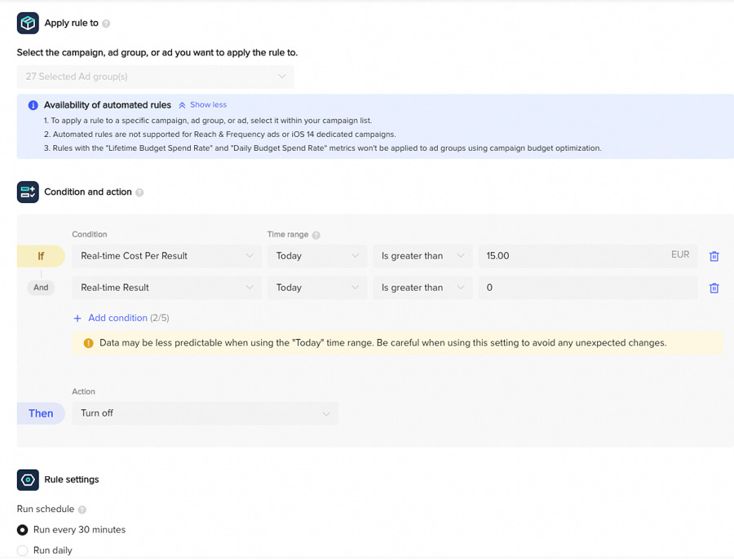Image resolution: width=734 pixels, height=560 pixels.
Task: Click the Run schedule help icon
Action: click(x=82, y=509)
